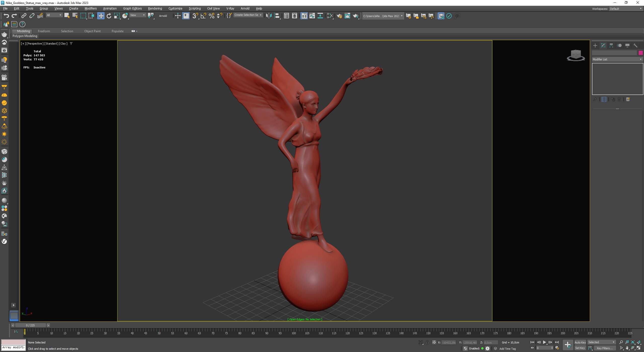The width and height of the screenshot is (644, 352).
Task: Toggle Auto Key animation mode
Action: pos(580,342)
